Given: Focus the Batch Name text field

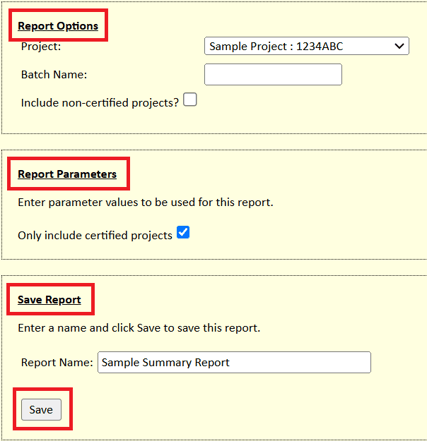Looking at the screenshot, I should tap(273, 74).
